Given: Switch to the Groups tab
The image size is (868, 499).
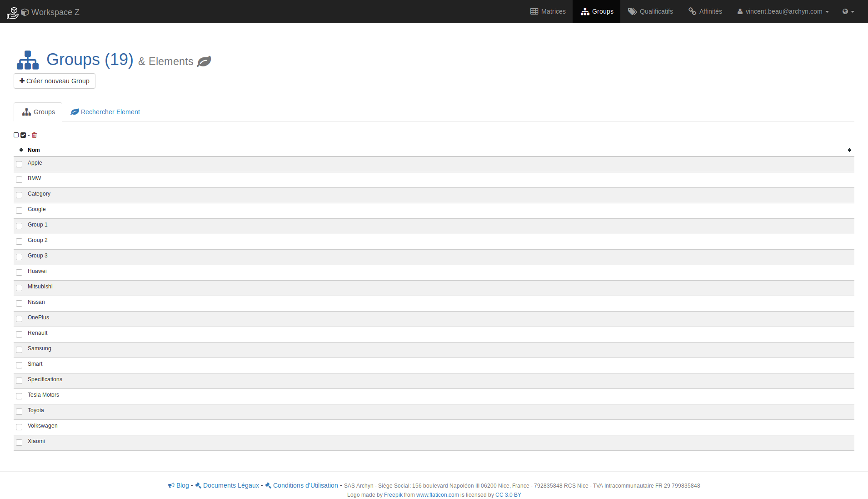Looking at the screenshot, I should [38, 112].
